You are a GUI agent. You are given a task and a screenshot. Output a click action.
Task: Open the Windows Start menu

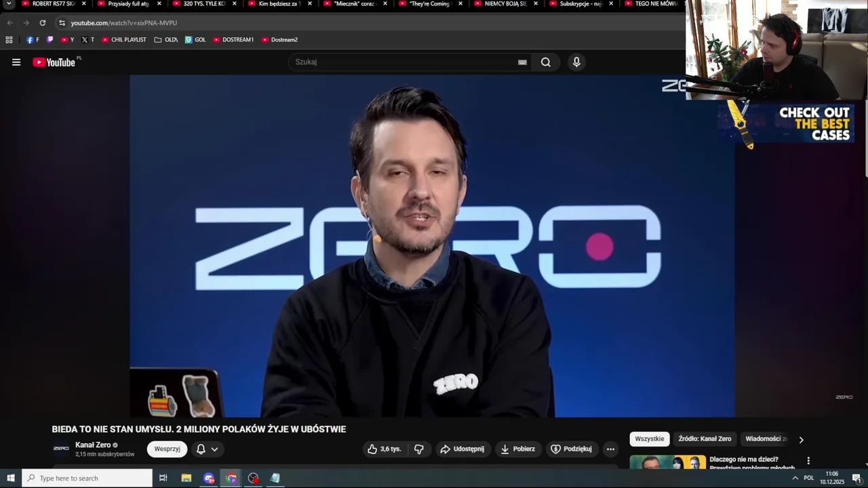[11, 478]
